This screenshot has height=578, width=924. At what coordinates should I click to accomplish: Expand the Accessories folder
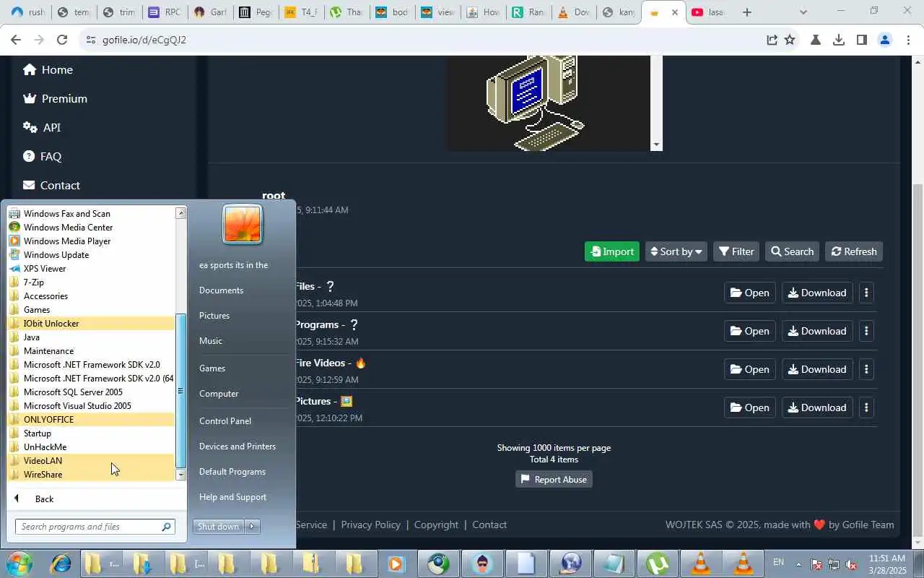tap(91, 296)
